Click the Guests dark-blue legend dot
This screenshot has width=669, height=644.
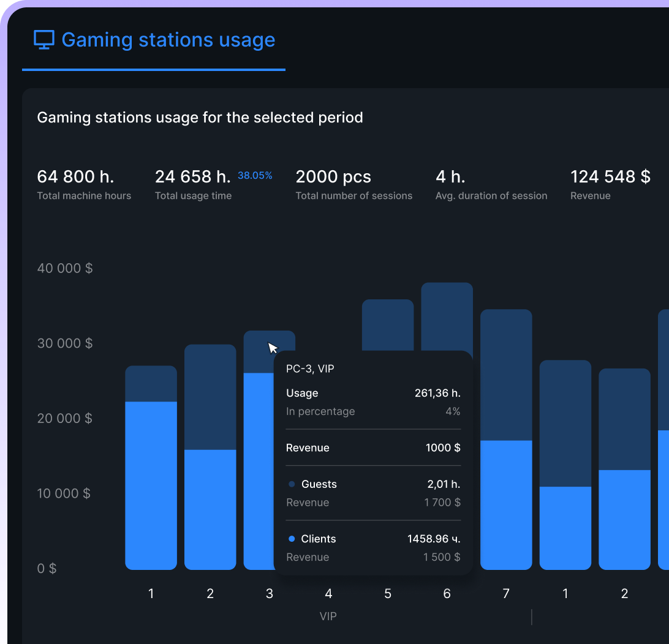coord(292,484)
